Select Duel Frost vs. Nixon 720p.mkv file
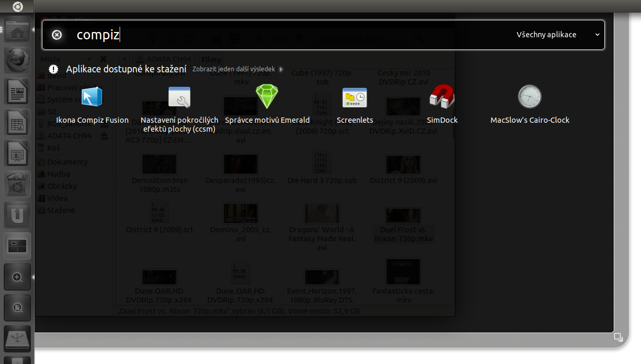The image size is (641, 364). 403,224
